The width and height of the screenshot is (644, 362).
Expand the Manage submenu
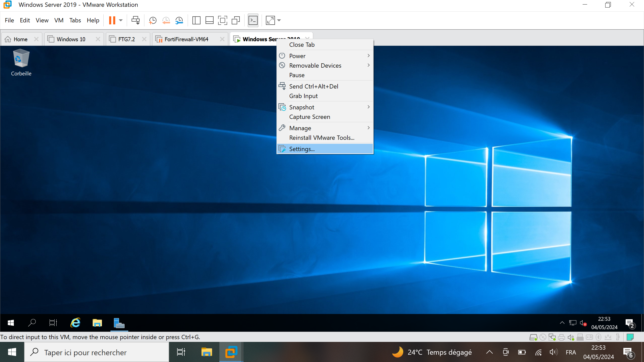(x=325, y=128)
